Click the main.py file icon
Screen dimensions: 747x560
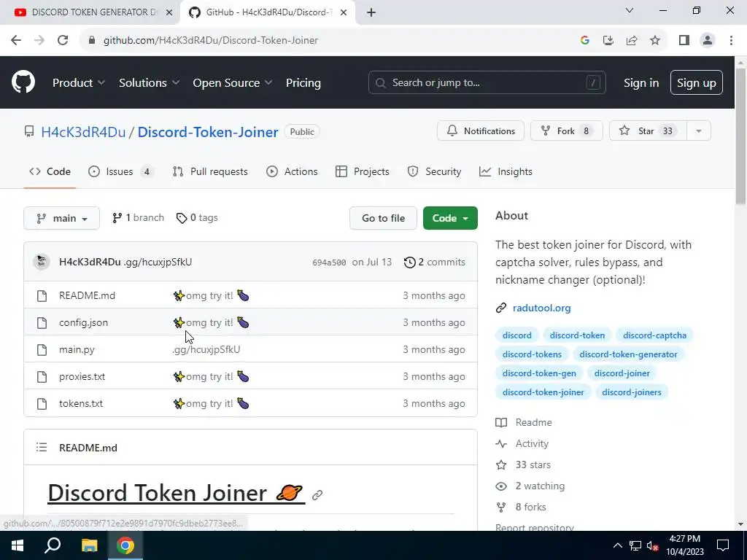[x=42, y=350]
